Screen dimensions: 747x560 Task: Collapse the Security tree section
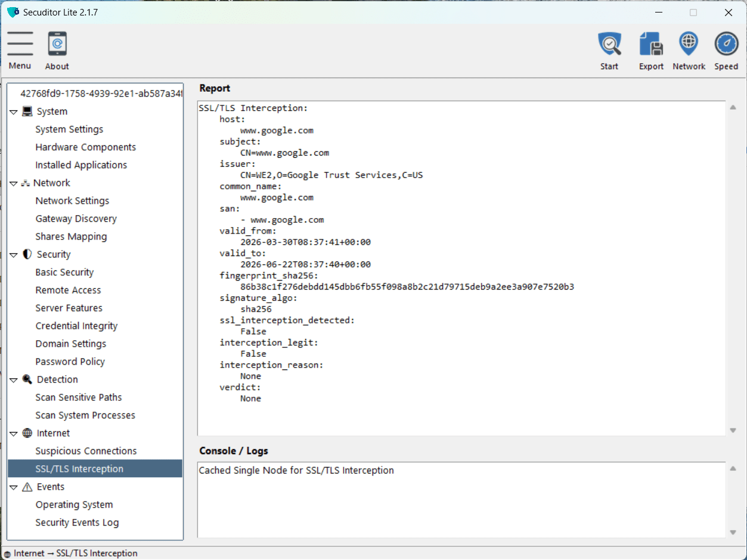(x=14, y=255)
